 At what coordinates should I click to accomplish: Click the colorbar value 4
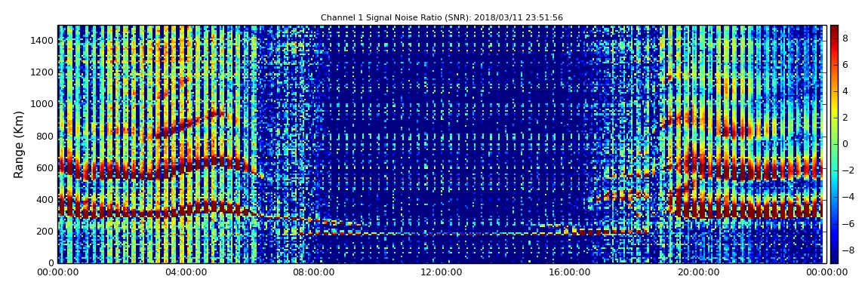pos(845,91)
